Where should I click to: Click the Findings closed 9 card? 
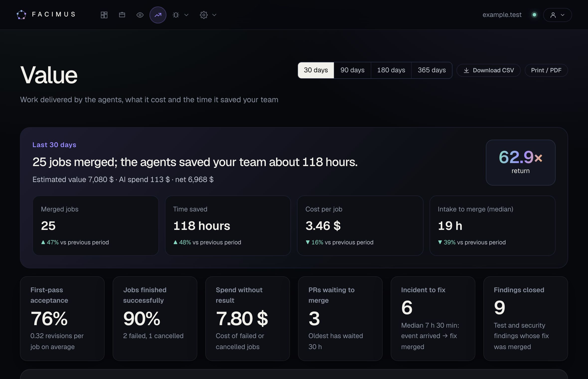[526, 318]
